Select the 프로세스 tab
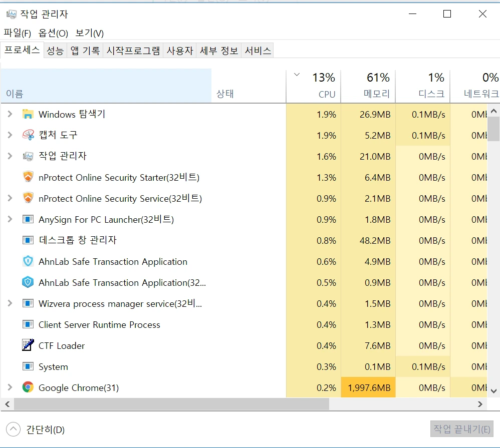 coord(22,50)
